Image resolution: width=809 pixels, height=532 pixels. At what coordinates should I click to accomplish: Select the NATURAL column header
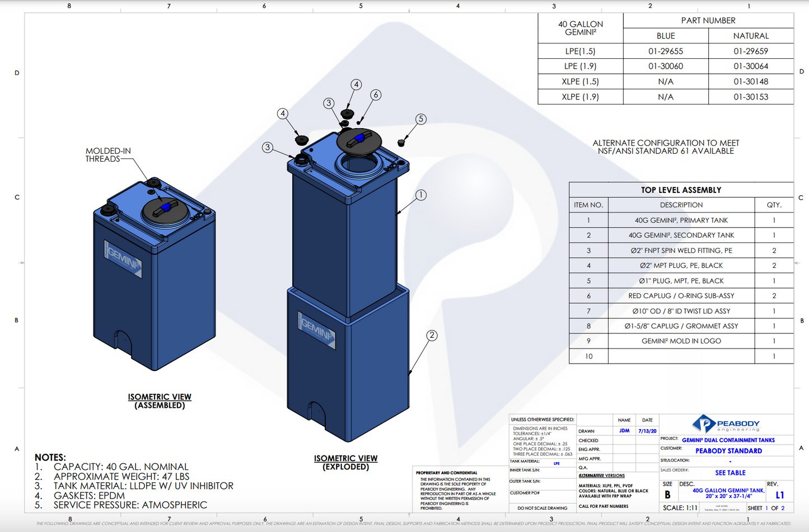[751, 36]
